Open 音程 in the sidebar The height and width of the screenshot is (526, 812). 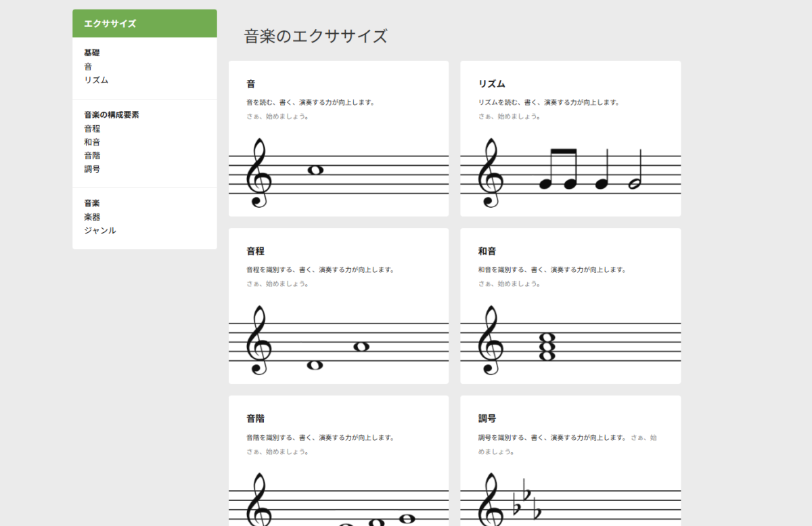coord(92,129)
